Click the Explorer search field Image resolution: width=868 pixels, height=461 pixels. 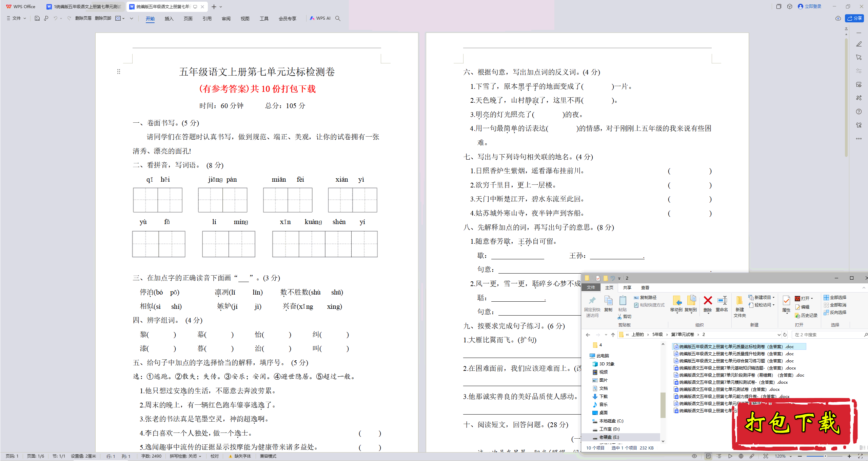tap(830, 335)
